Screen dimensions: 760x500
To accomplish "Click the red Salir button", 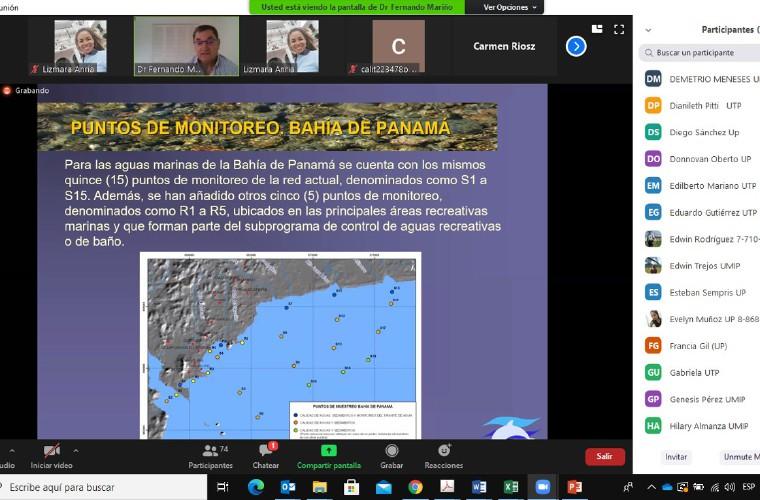I will pos(604,456).
